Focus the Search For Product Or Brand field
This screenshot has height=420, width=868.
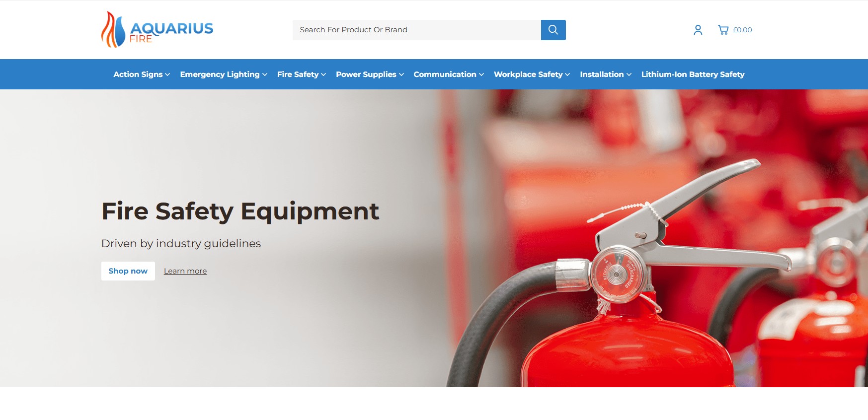[416, 30]
